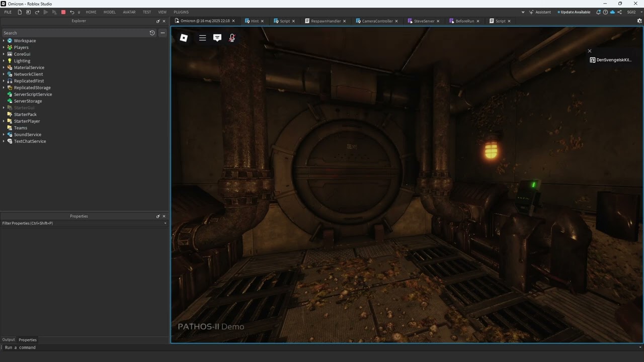Expand the Players tree node
The image size is (644, 362).
coord(4,47)
